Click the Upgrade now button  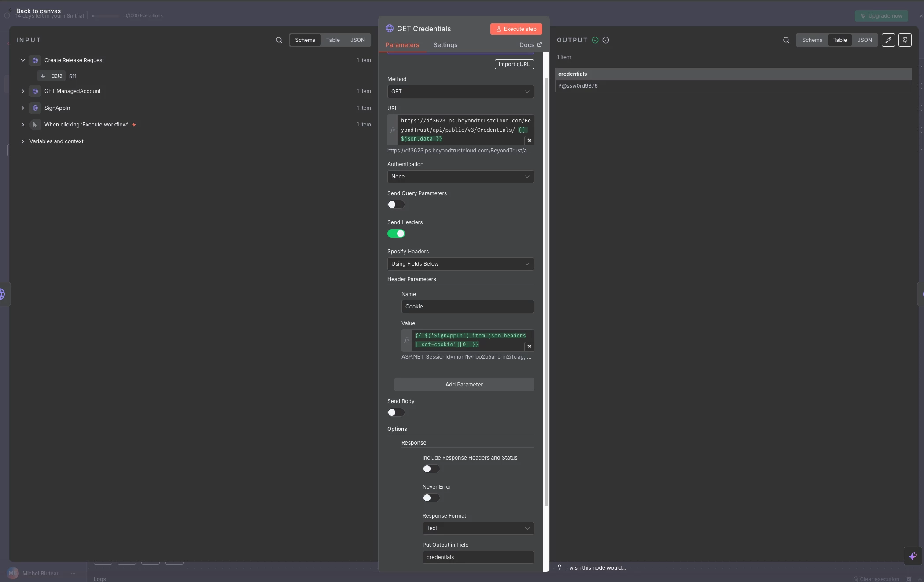click(x=881, y=16)
